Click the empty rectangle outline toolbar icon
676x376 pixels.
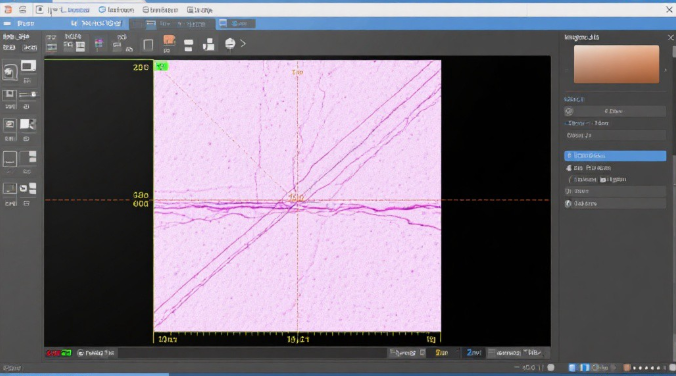pyautogui.click(x=148, y=45)
